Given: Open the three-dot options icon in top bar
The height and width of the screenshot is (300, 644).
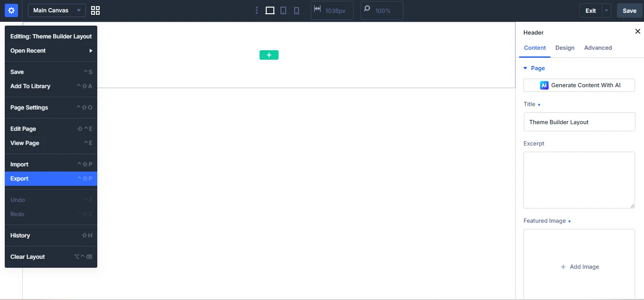Looking at the screenshot, I should pos(257,10).
